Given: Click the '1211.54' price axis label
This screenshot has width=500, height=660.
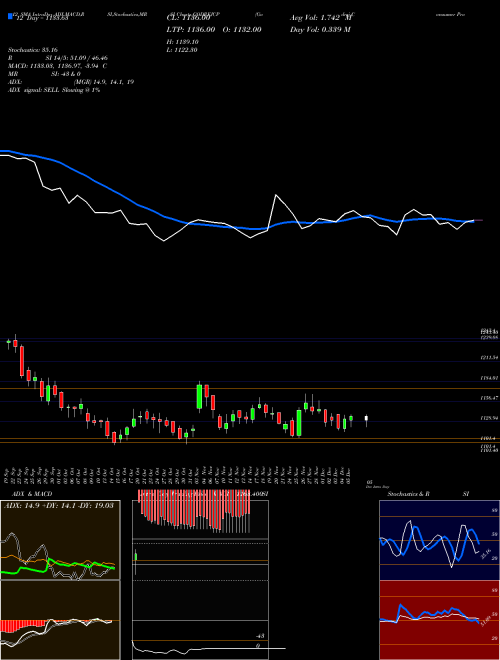Looking at the screenshot, I should [x=490, y=358].
